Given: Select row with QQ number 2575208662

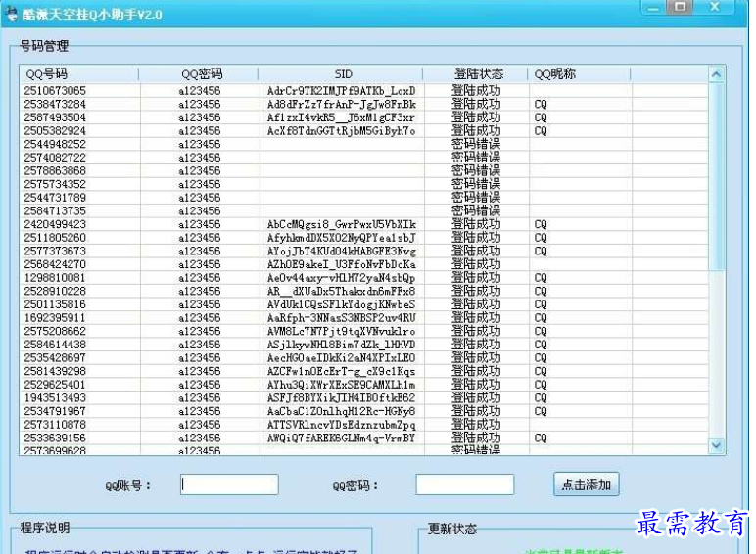Looking at the screenshot, I should click(x=364, y=331).
